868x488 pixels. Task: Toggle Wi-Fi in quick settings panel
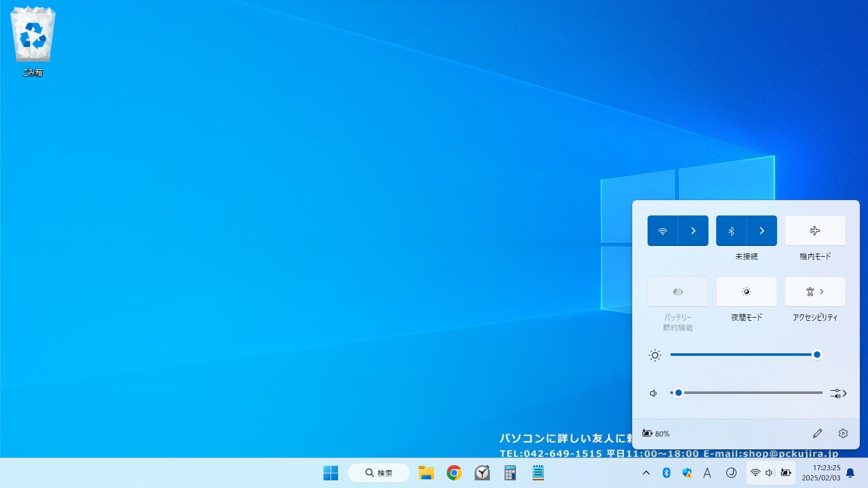pyautogui.click(x=663, y=231)
